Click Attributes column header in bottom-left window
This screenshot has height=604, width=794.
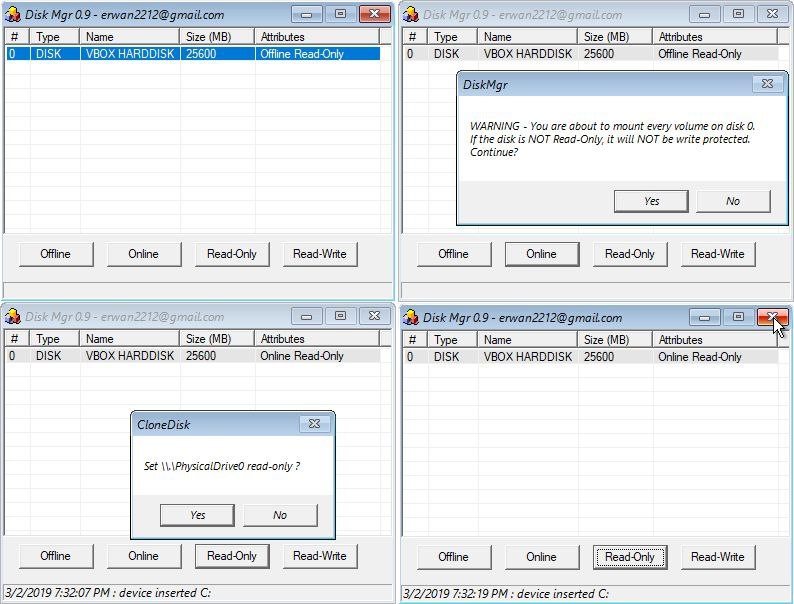(x=316, y=339)
